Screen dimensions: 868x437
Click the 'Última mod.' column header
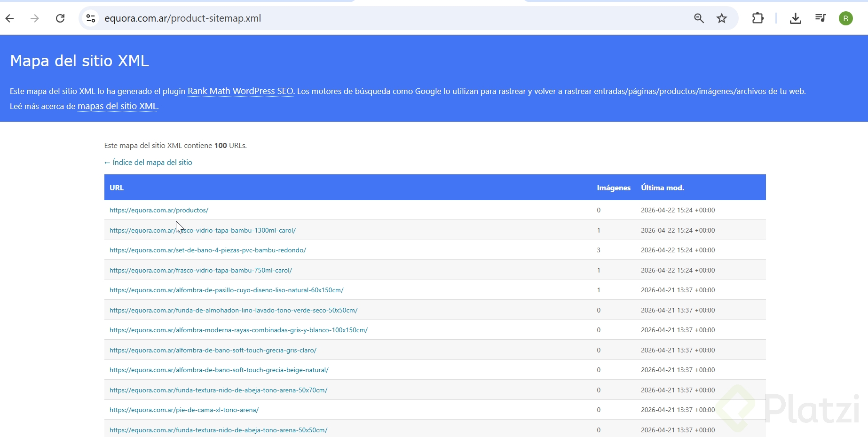pos(663,187)
